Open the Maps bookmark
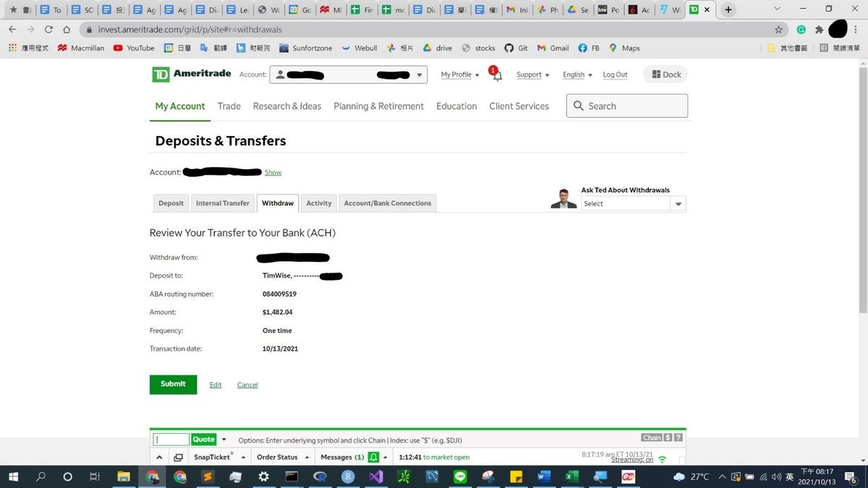 click(624, 48)
